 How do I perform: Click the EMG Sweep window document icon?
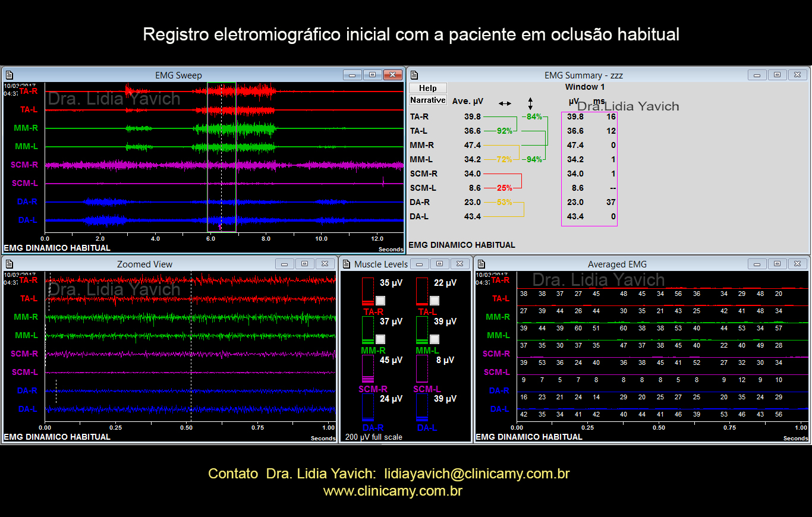coord(9,75)
